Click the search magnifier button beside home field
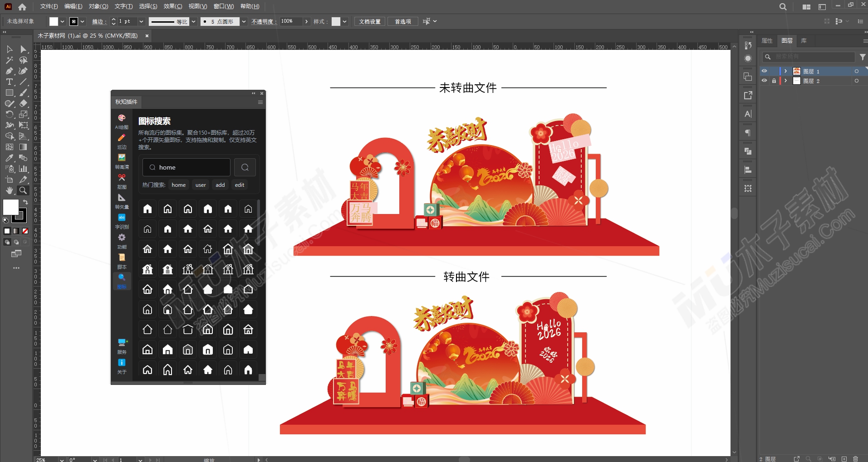868x462 pixels. (245, 167)
